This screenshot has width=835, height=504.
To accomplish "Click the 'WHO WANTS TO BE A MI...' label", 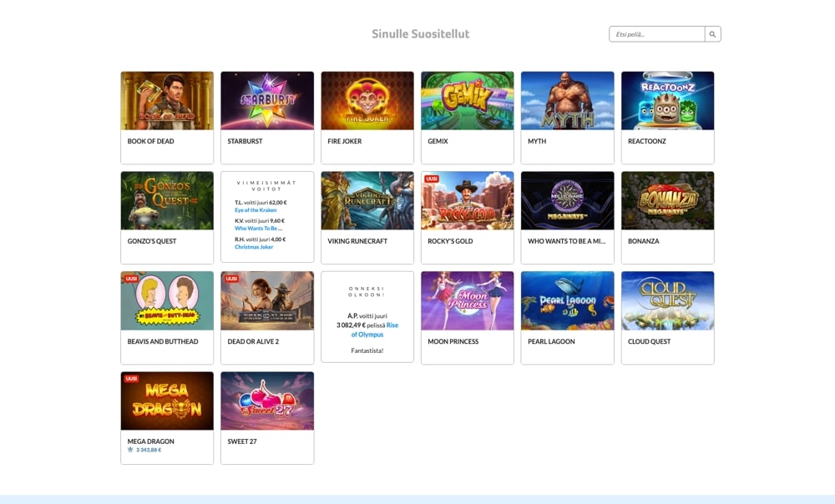I will [x=567, y=241].
